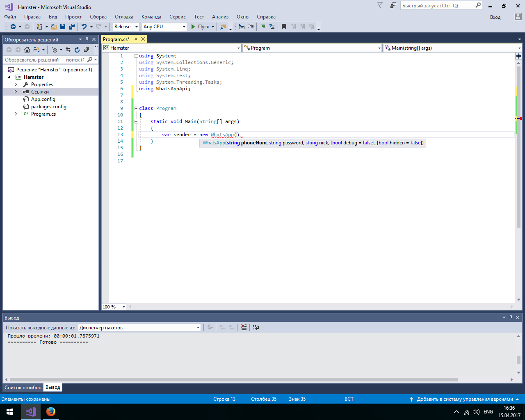Screen dimensions: 525x420
Task: Select the Вывод tab at the bottom
Action: pos(53,387)
